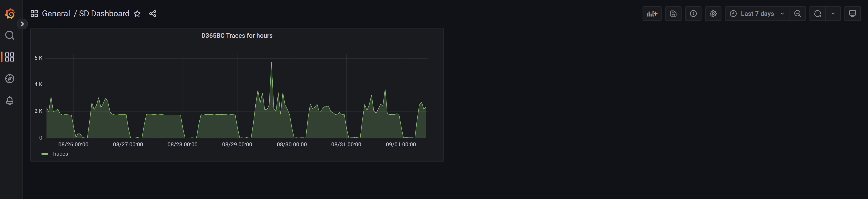Open the Last 7 days time picker
868x199 pixels.
coord(757,14)
